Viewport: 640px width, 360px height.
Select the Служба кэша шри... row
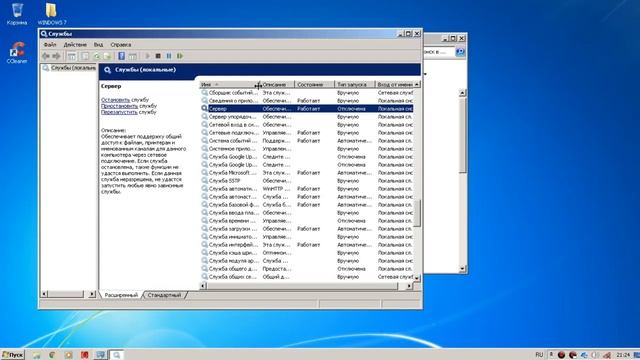[307, 253]
